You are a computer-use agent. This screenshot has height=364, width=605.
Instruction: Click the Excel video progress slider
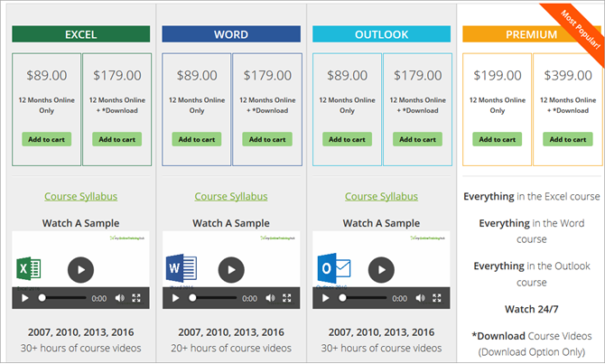63,298
